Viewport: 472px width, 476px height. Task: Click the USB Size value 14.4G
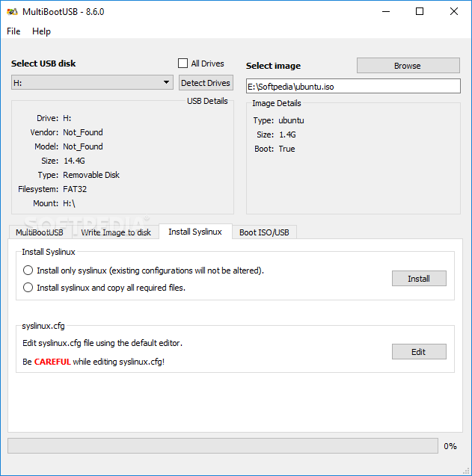coord(74,161)
